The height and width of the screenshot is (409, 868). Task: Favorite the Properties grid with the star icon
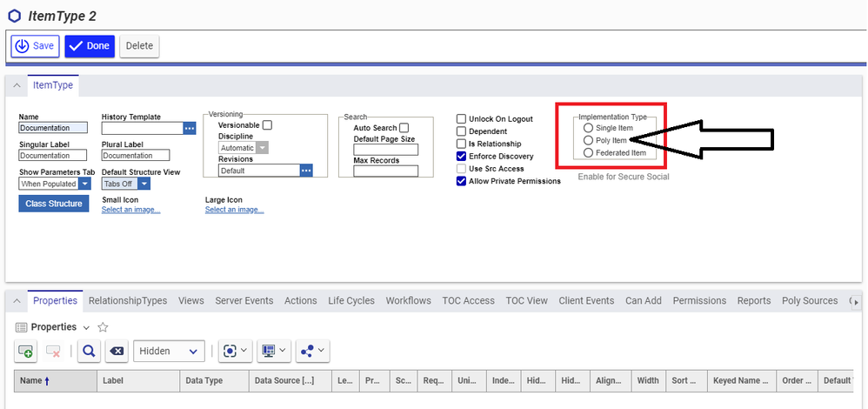103,327
